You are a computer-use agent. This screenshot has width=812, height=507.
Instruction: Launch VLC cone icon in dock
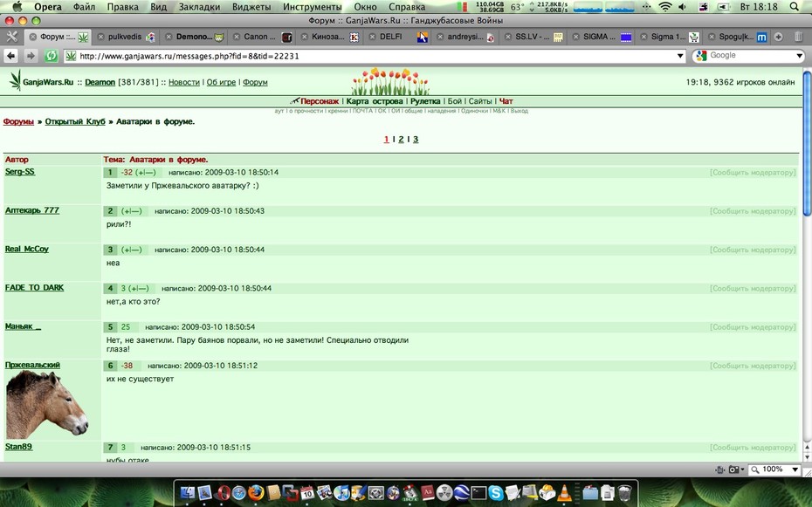(564, 492)
